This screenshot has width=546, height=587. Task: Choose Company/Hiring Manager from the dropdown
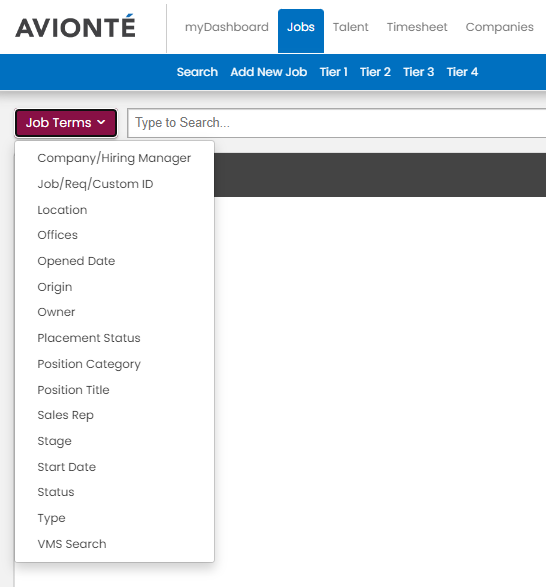pyautogui.click(x=114, y=158)
